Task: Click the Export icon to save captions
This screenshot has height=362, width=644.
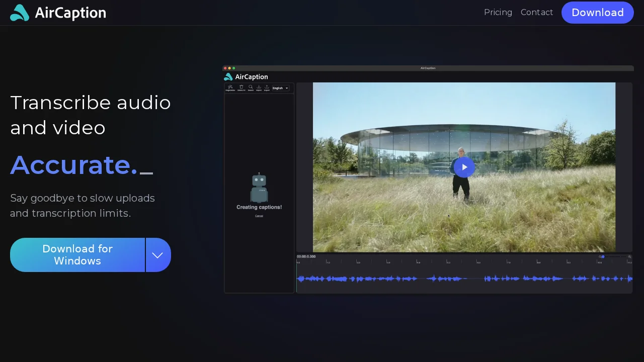Action: 267,86
